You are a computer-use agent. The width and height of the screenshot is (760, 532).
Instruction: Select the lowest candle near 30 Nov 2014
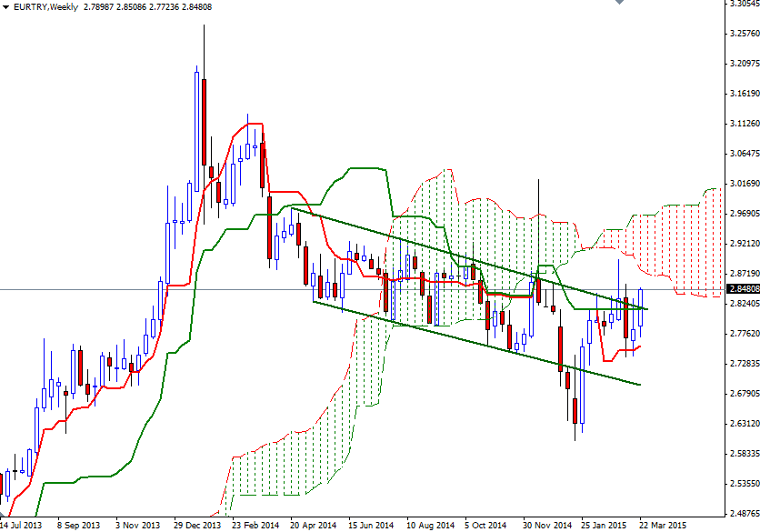tap(575, 409)
